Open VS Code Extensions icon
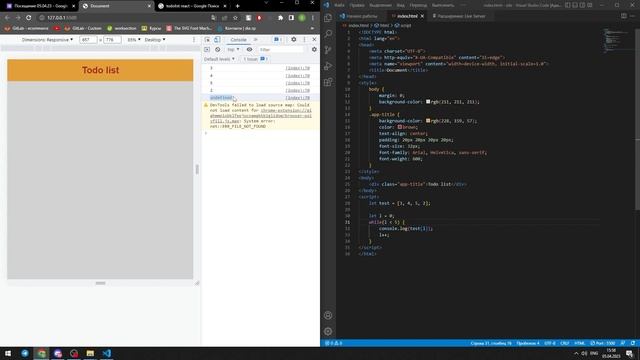640x360 pixels. [x=328, y=82]
